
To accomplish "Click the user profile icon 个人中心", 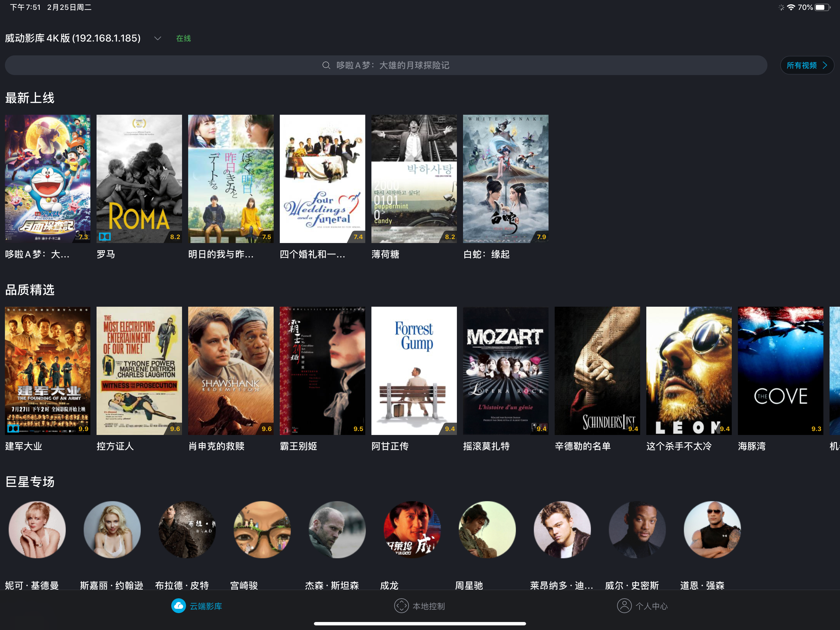I will coord(624,606).
